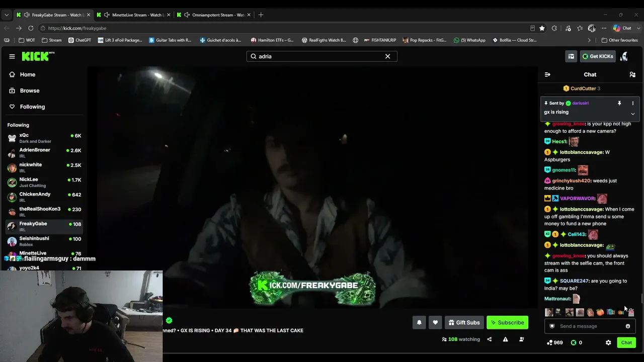Open Kick drops inventory icon
The image size is (644, 362).
pyautogui.click(x=571, y=56)
